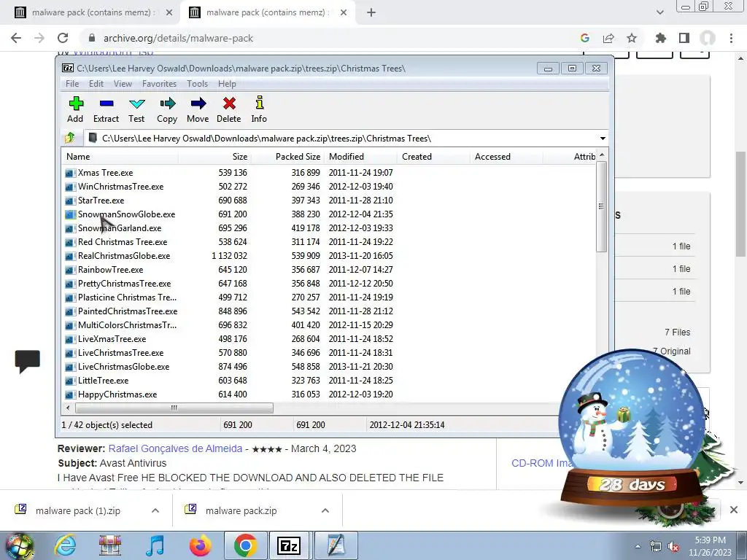747x560 pixels.
Task: Select PaintedChristmasTree.exe file
Action: coord(128,311)
